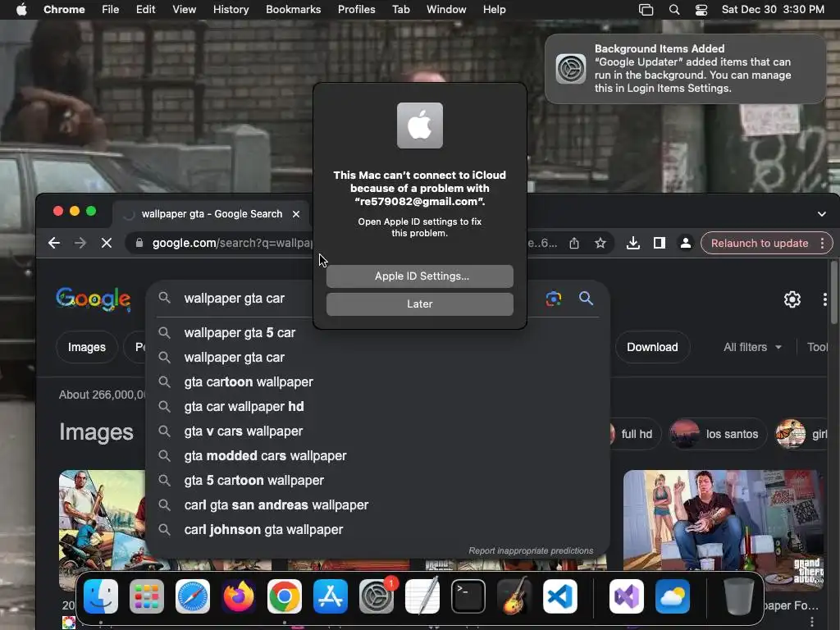Screen dimensions: 840x630
Task: Open Terminal from the Dock
Action: pyautogui.click(x=468, y=596)
